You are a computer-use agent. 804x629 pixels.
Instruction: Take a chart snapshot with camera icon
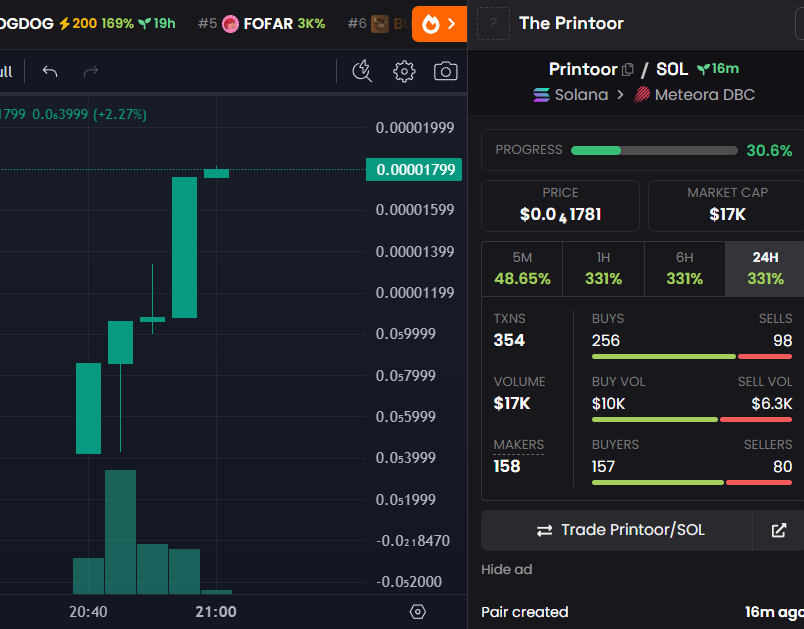(x=446, y=71)
